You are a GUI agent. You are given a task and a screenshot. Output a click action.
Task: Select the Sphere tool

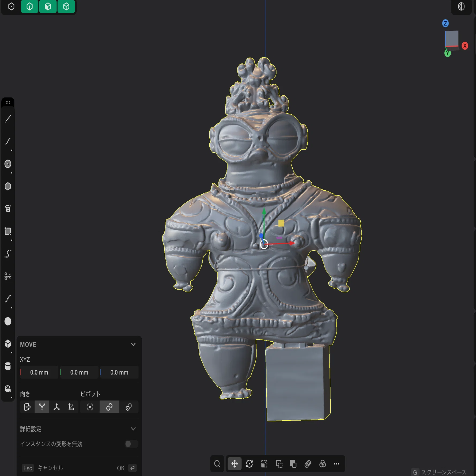tap(8, 321)
